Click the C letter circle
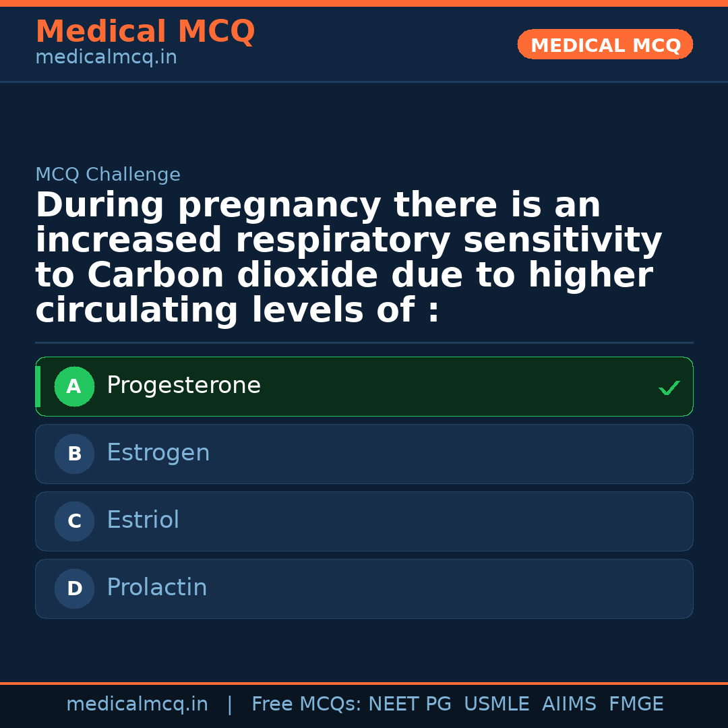Screen dimensions: 728x728 74,522
